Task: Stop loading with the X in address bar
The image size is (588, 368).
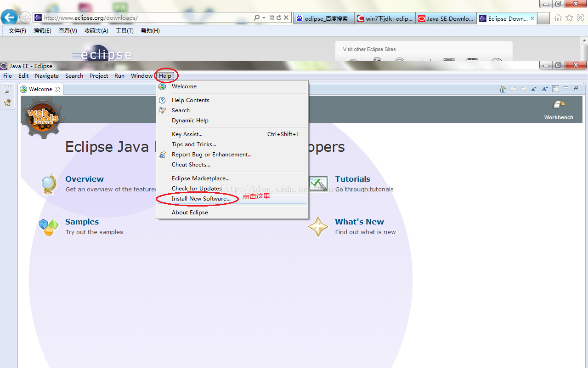Action: tap(286, 18)
